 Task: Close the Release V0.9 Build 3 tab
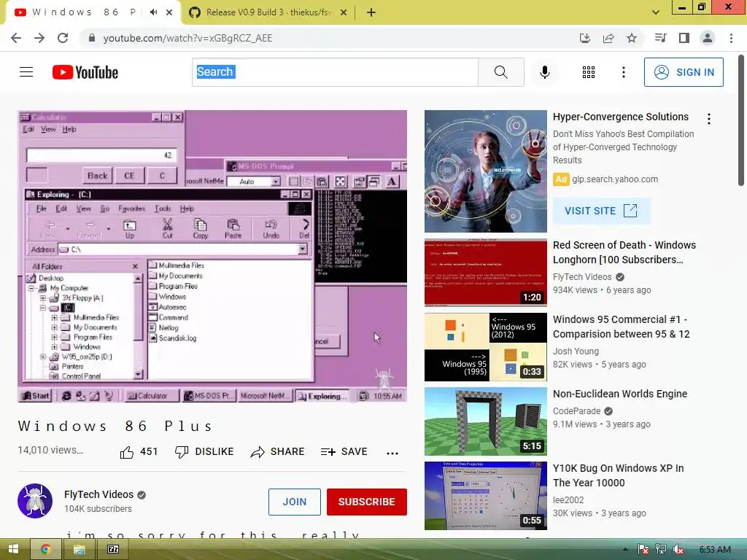tap(344, 12)
